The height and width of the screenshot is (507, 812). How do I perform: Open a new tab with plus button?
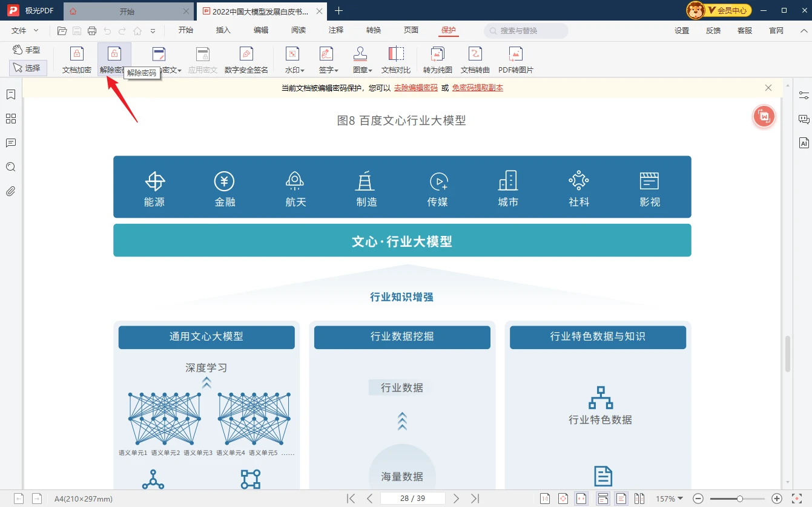(x=338, y=11)
